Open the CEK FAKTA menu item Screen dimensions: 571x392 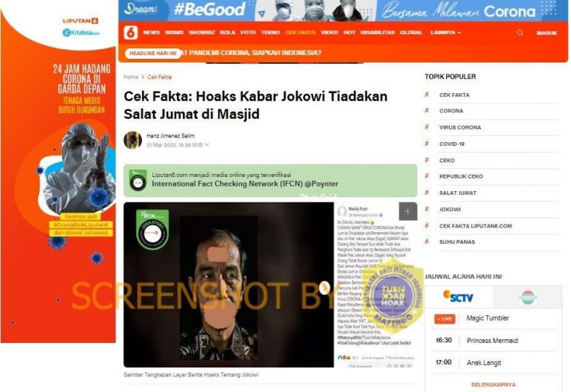(300, 33)
